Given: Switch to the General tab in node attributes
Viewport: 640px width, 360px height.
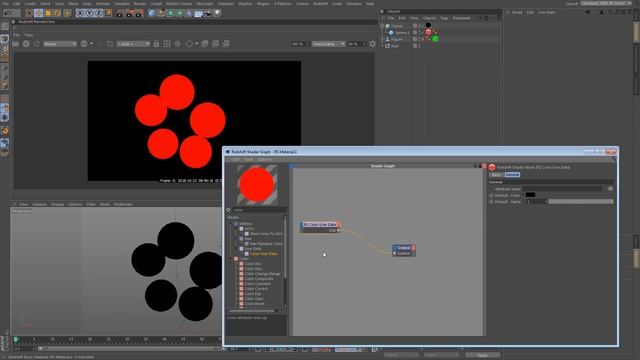Looking at the screenshot, I should (x=512, y=175).
